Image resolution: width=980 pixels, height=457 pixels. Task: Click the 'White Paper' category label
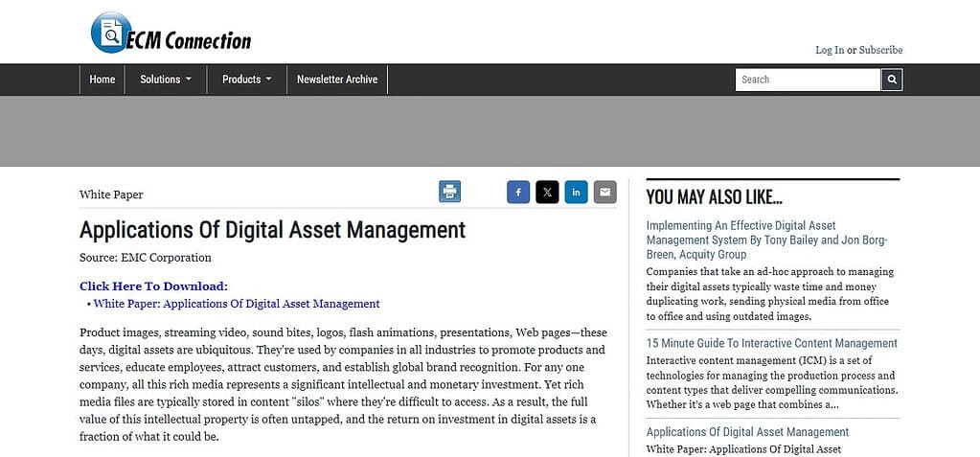click(x=111, y=194)
